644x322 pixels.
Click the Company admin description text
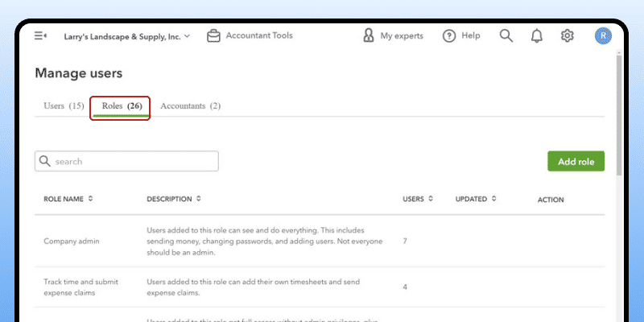click(265, 242)
